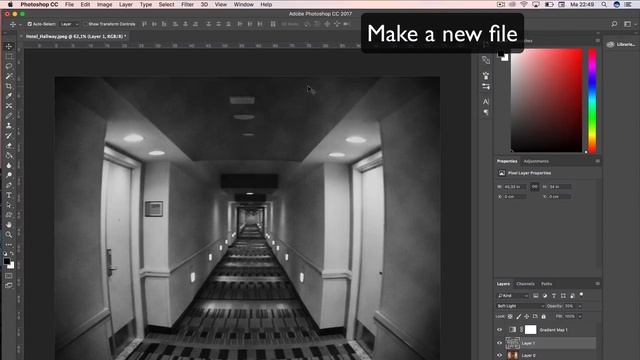Toggle Quick Mask mode icon
Screen dimensions: 640x360
(9, 276)
